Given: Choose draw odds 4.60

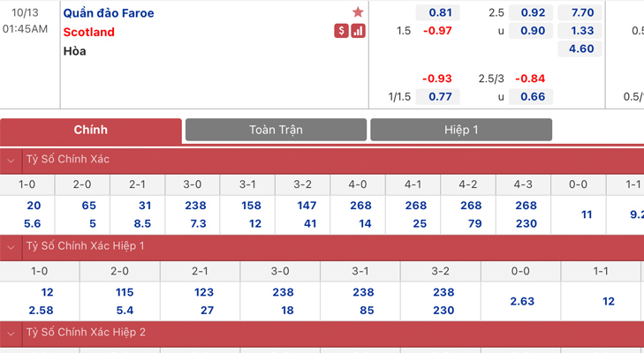Looking at the screenshot, I should click(x=580, y=49).
